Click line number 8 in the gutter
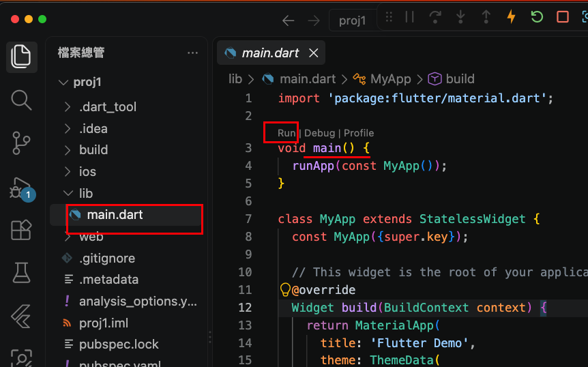 (248, 237)
